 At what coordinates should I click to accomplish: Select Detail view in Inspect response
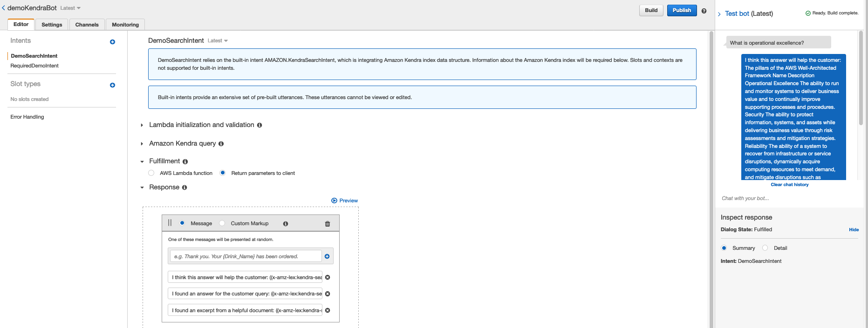(x=765, y=248)
